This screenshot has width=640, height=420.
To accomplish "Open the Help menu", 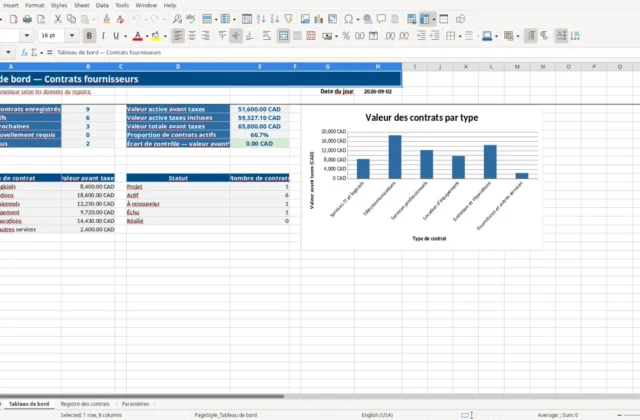I will tap(170, 5).
